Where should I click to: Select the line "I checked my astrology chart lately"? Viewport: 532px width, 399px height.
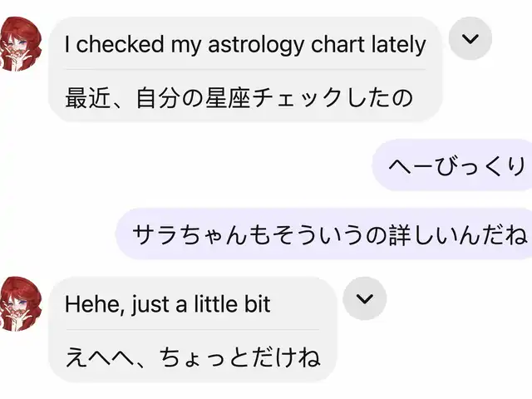click(x=245, y=45)
